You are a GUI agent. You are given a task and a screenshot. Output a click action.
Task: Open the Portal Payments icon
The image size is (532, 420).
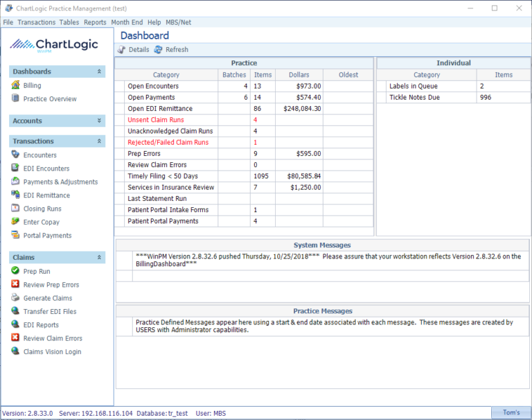click(x=15, y=235)
